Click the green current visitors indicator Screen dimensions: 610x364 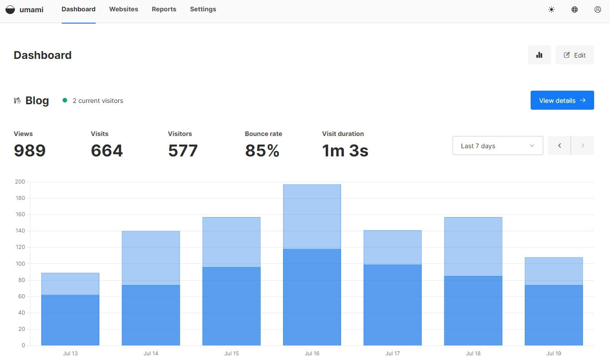coord(65,100)
